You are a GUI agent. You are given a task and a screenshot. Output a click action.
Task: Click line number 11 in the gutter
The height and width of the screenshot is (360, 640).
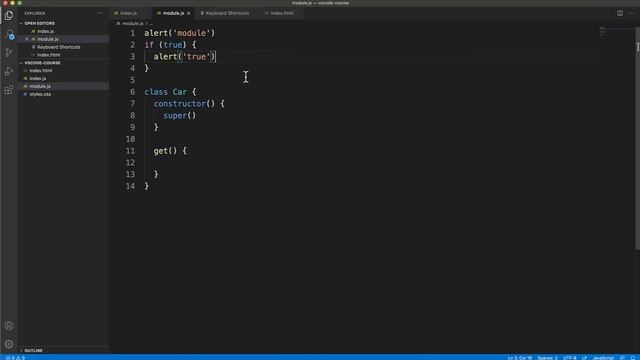130,151
